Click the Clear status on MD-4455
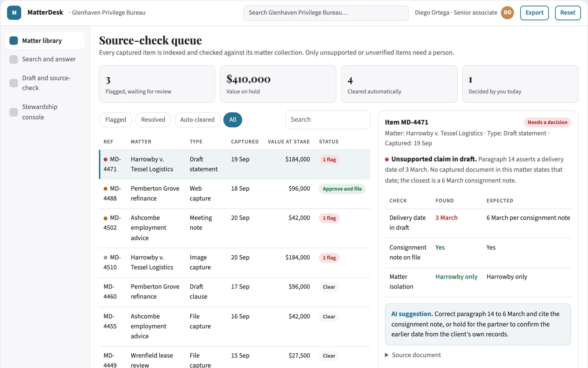Viewport: 588px width, 368px height. [x=329, y=317]
